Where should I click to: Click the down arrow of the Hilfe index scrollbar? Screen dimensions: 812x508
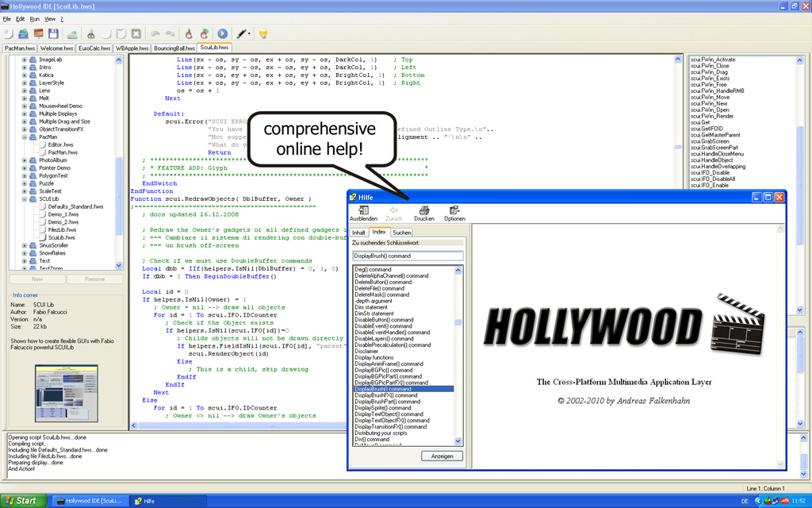(458, 441)
